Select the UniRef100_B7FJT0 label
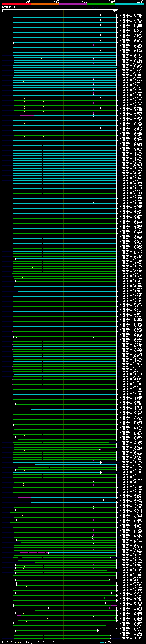Image resolution: width=146 pixels, height=644 pixels. point(131,30)
